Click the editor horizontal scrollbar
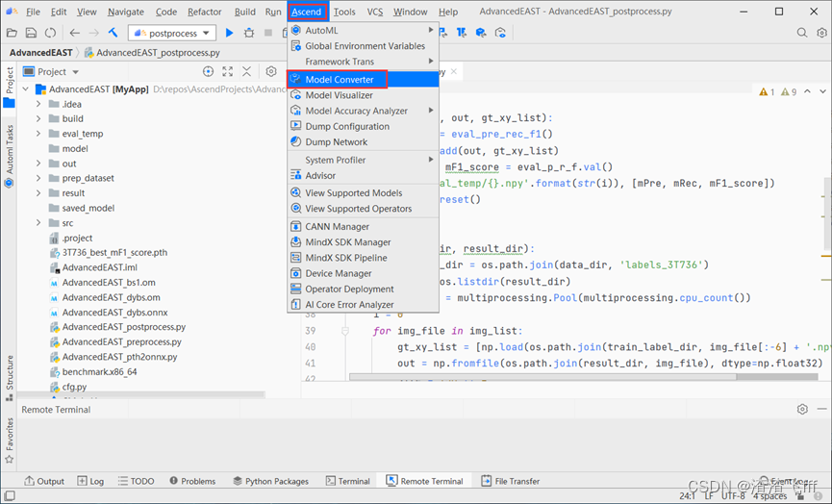The image size is (832, 504). (x=542, y=377)
